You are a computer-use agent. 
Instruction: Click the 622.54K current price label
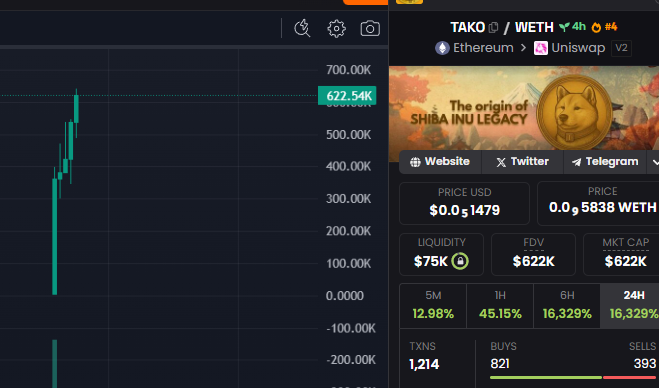(x=347, y=96)
